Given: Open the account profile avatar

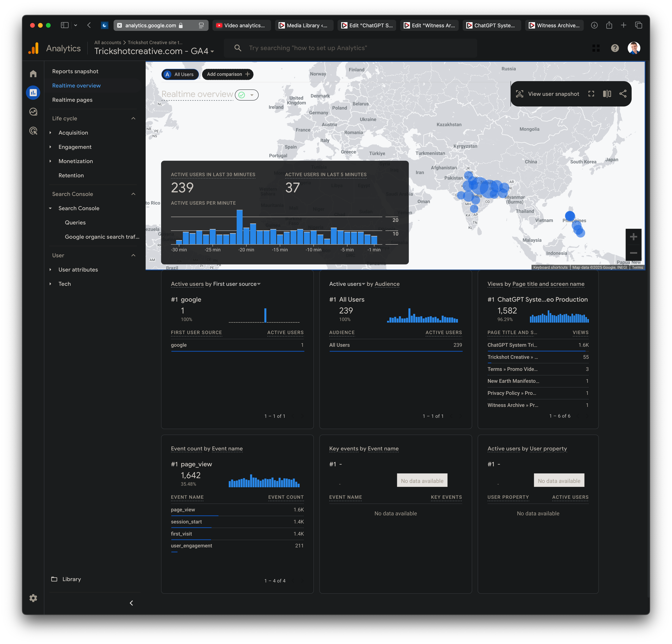Looking at the screenshot, I should [634, 48].
